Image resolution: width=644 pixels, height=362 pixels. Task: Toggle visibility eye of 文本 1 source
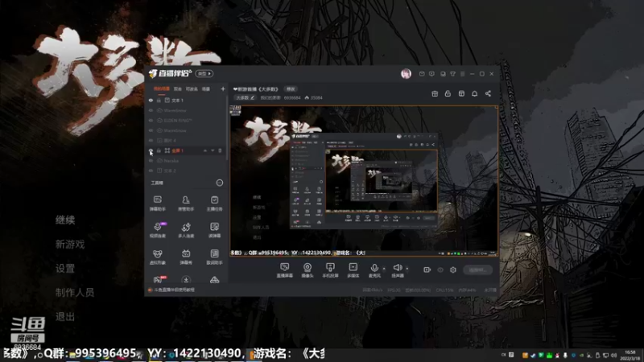point(151,100)
